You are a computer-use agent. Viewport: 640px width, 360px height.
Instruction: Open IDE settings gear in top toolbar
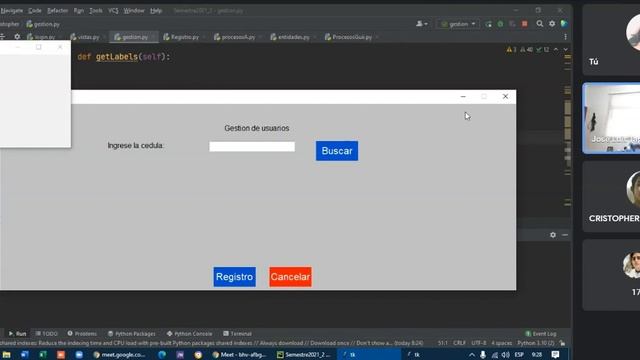pos(552,24)
